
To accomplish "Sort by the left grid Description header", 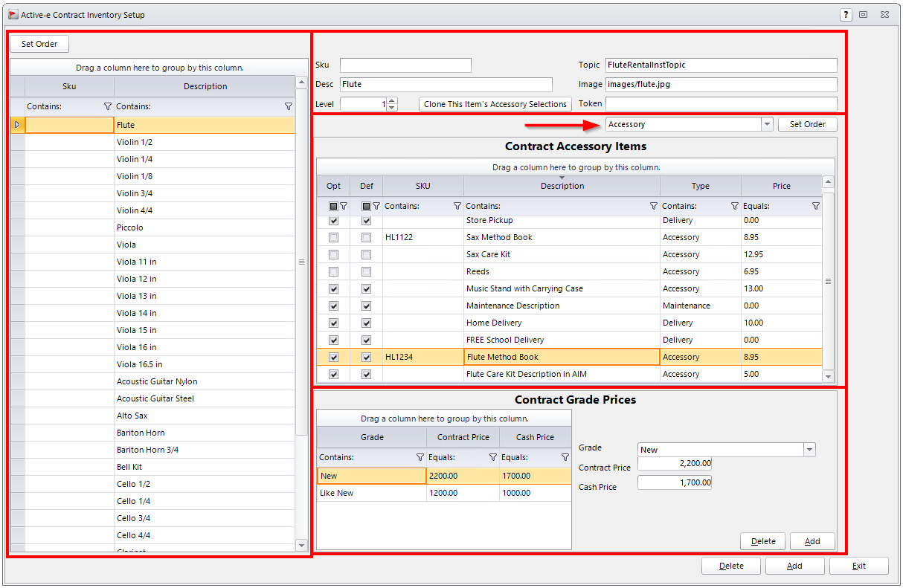I will click(x=205, y=86).
